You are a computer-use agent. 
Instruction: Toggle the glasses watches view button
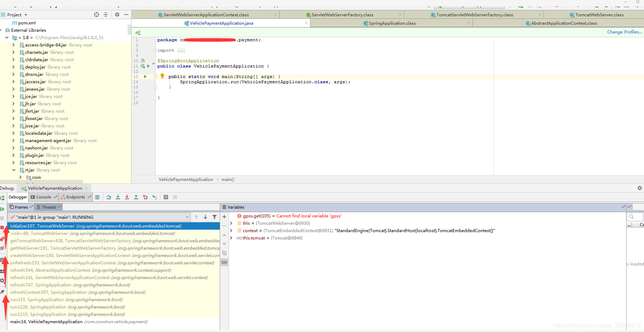pyautogui.click(x=224, y=262)
